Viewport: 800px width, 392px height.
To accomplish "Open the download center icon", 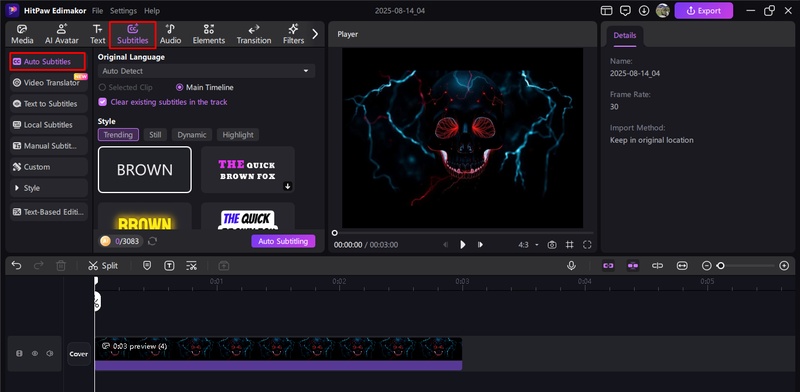I will (644, 11).
